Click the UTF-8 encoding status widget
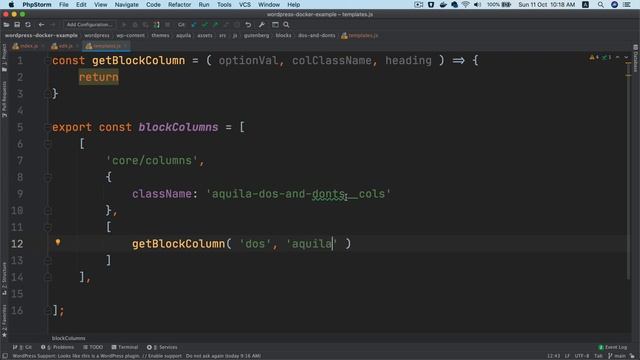 click(582, 356)
